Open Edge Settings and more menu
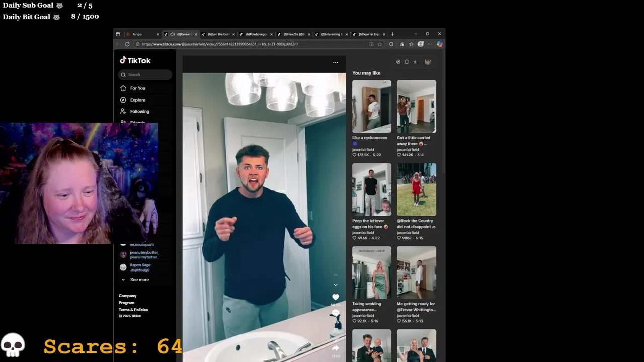 pyautogui.click(x=430, y=44)
